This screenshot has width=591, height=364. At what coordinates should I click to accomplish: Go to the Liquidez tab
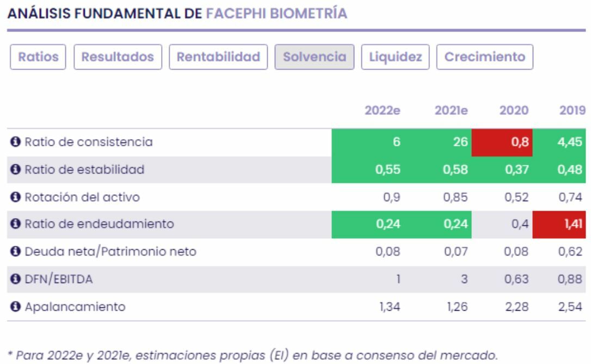[x=396, y=57]
